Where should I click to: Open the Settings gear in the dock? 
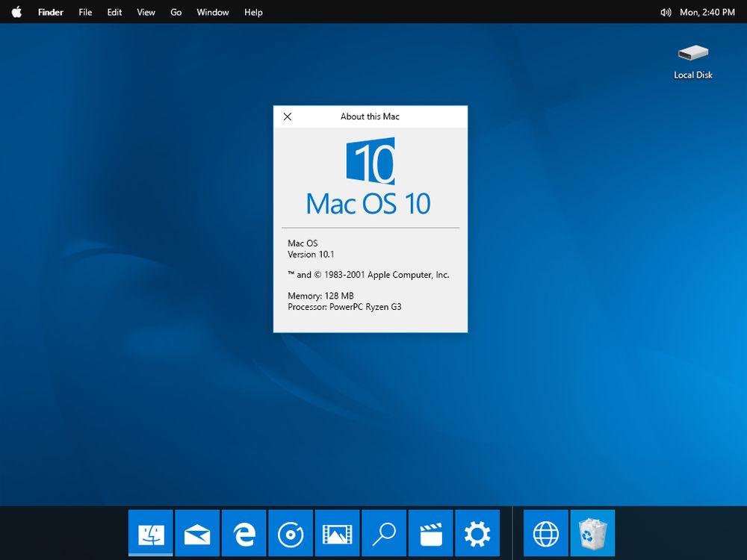[477, 533]
